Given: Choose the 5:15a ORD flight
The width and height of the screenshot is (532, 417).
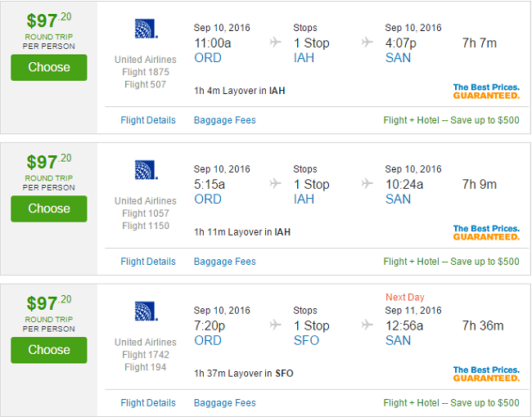Looking at the screenshot, I should pyautogui.click(x=49, y=208).
